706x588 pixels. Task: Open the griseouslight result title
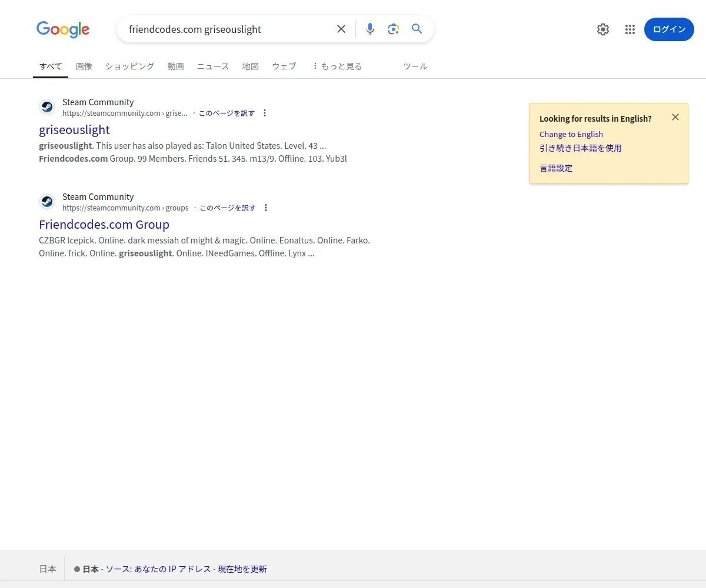click(x=74, y=129)
